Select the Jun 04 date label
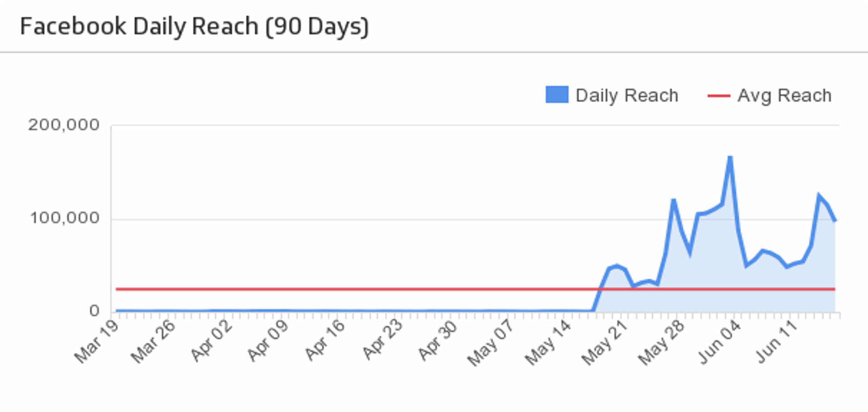The width and height of the screenshot is (868, 412). pyautogui.click(x=720, y=342)
